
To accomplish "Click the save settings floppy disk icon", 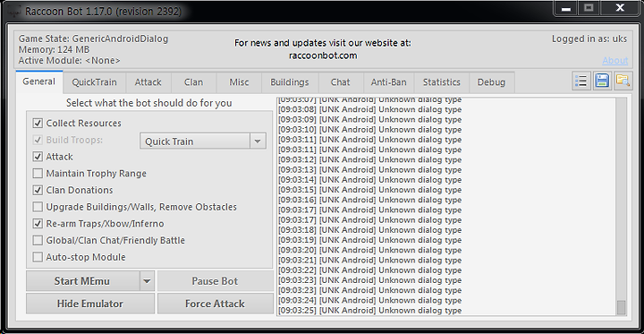I will pos(602,81).
